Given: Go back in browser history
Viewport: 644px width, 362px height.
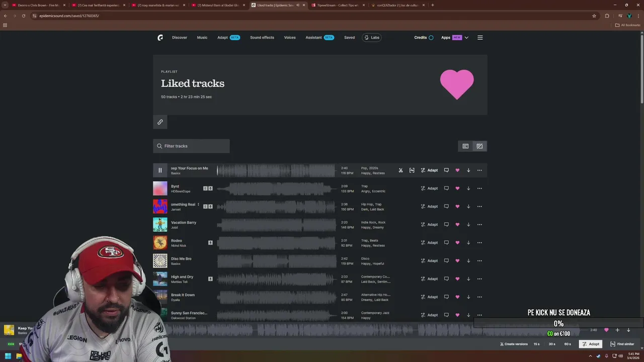Looking at the screenshot, I should 6,16.
